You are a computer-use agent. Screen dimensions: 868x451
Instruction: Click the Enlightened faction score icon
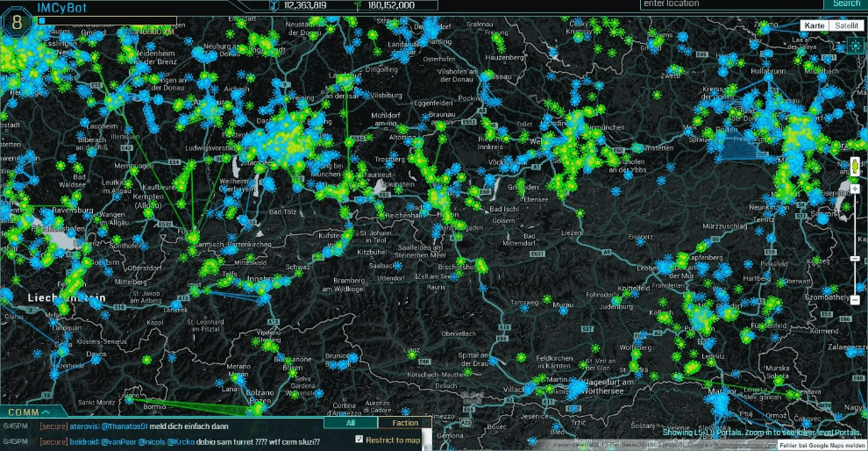tap(357, 5)
